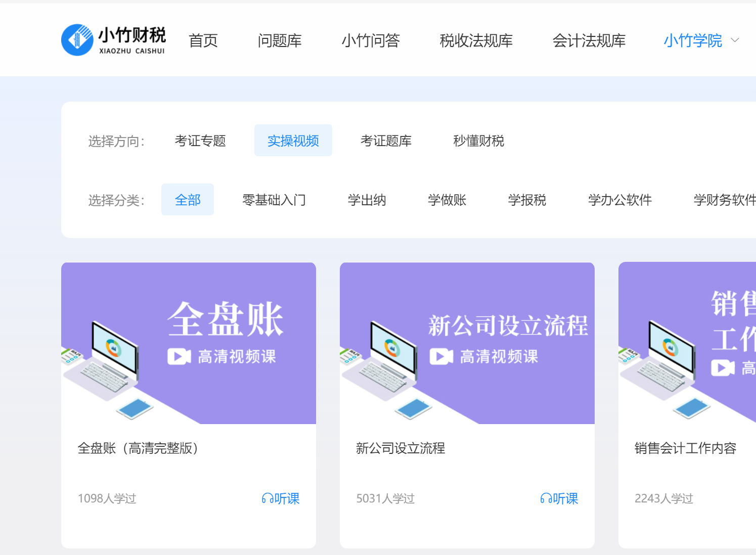Image resolution: width=756 pixels, height=555 pixels.
Task: Click headphone 听课 icon on 新公司设立流程 card
Action: (546, 499)
